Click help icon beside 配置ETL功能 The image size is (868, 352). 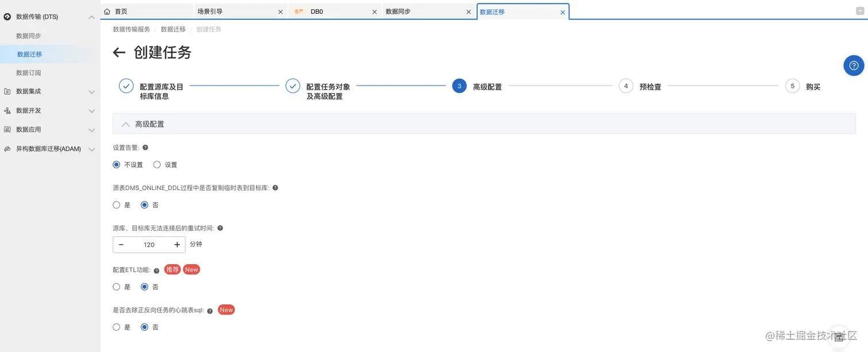[157, 270]
